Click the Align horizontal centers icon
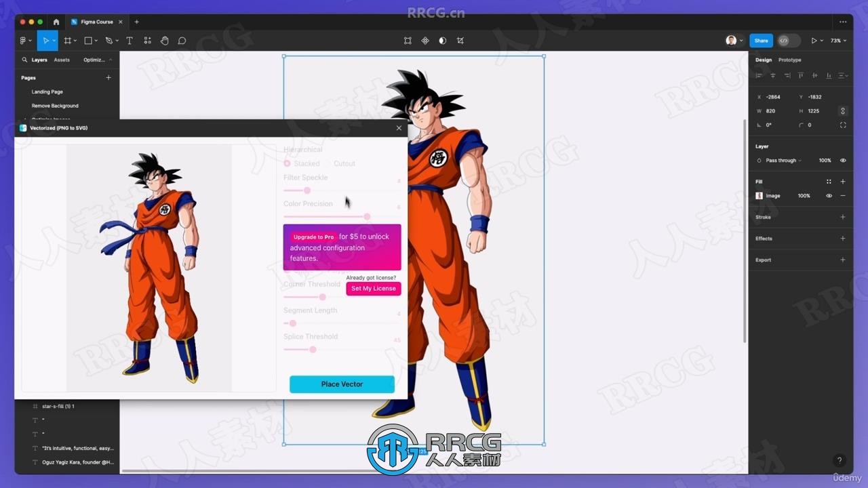The width and height of the screenshot is (868, 488). pos(772,75)
